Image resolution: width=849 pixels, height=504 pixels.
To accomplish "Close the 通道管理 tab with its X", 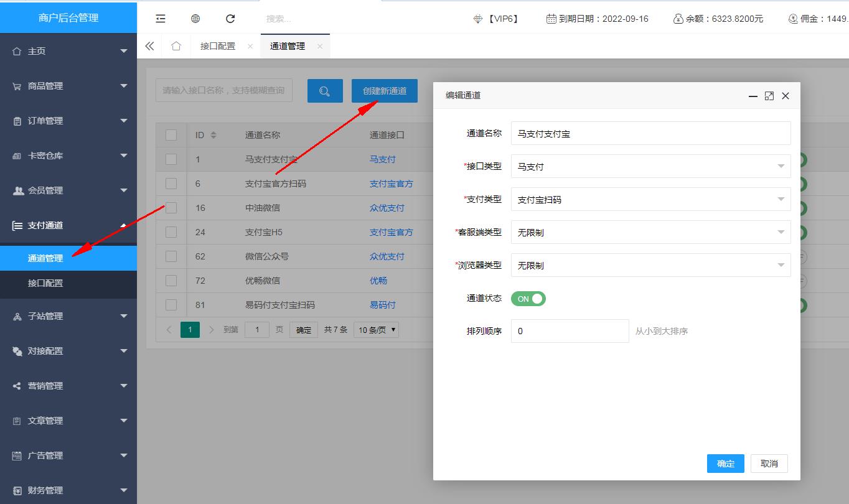I will click(320, 46).
